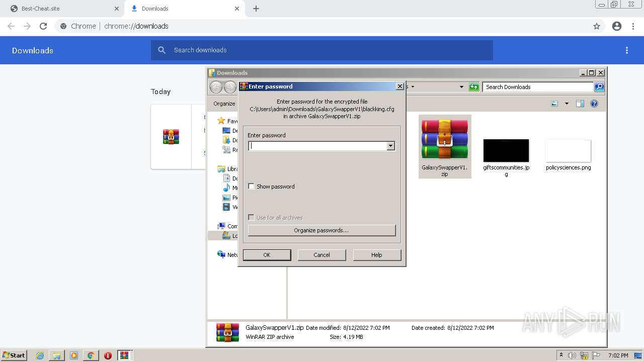644x362 pixels.
Task: Open Organize passwords dialog
Action: click(321, 230)
